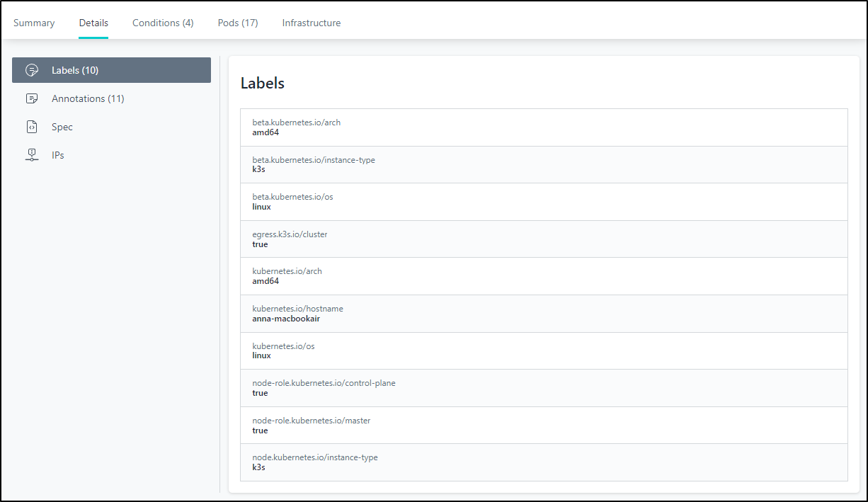Click the k3s value under node.kubernetes.io/instance-type
868x502 pixels.
tap(258, 467)
